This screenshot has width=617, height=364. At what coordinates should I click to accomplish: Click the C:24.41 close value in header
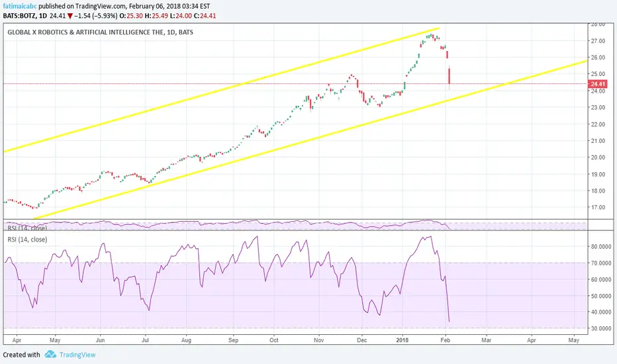coord(205,16)
